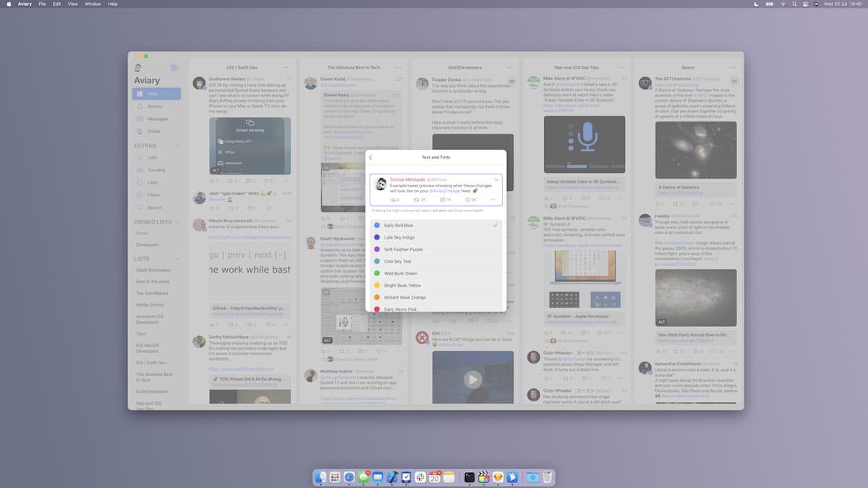868x488 pixels.
Task: Click compose tweet icon in sidebar header
Action: pos(174,67)
